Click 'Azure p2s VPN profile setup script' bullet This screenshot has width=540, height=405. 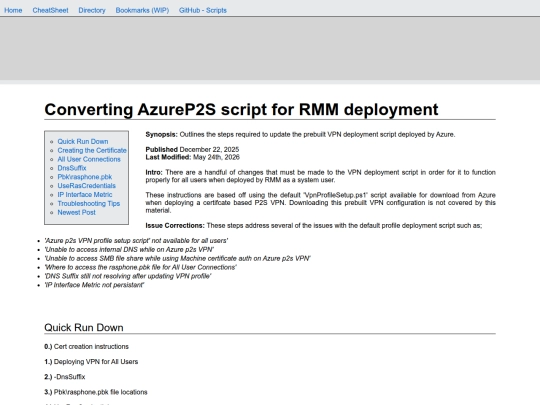[136, 241]
